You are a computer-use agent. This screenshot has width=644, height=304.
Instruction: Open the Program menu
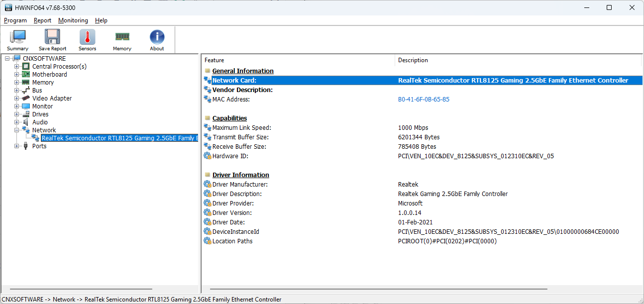coord(15,20)
